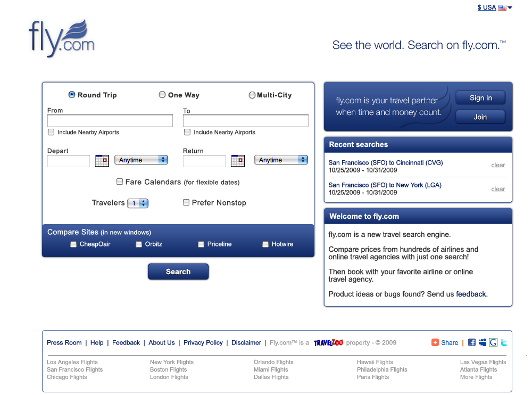This screenshot has height=395, width=532.
Task: Check CheapOair in Compare Sites
Action: tap(73, 244)
